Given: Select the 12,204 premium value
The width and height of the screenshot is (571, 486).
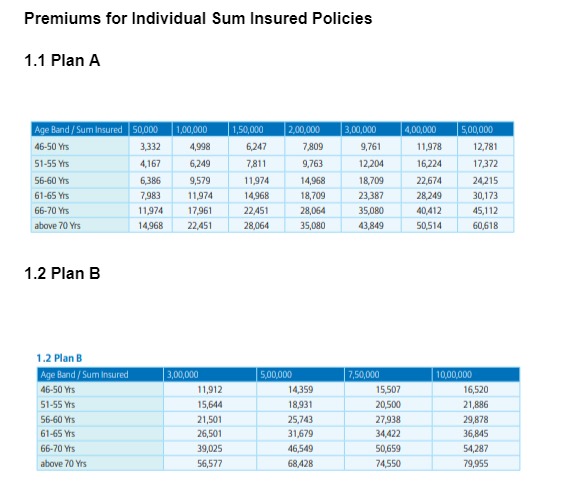Looking at the screenshot, I should pyautogui.click(x=371, y=164).
